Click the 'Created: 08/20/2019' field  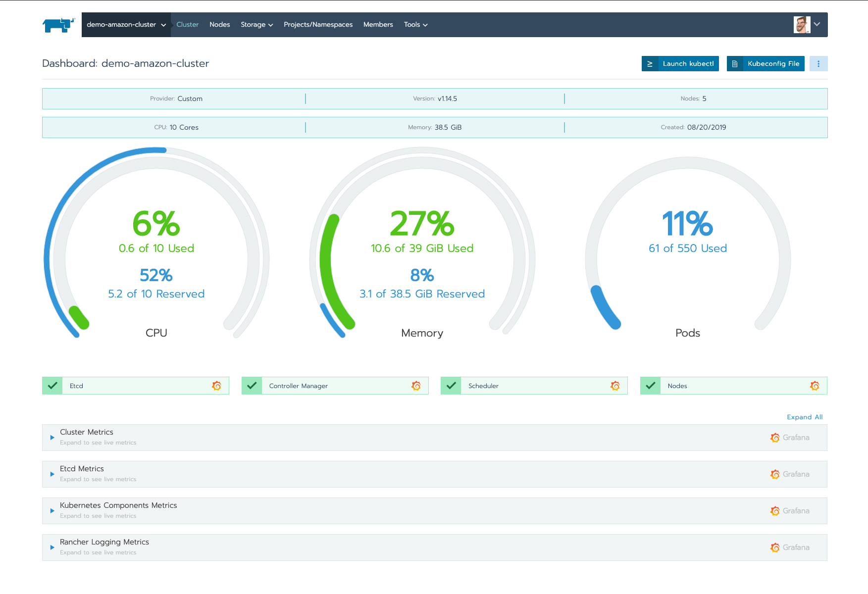click(x=693, y=127)
